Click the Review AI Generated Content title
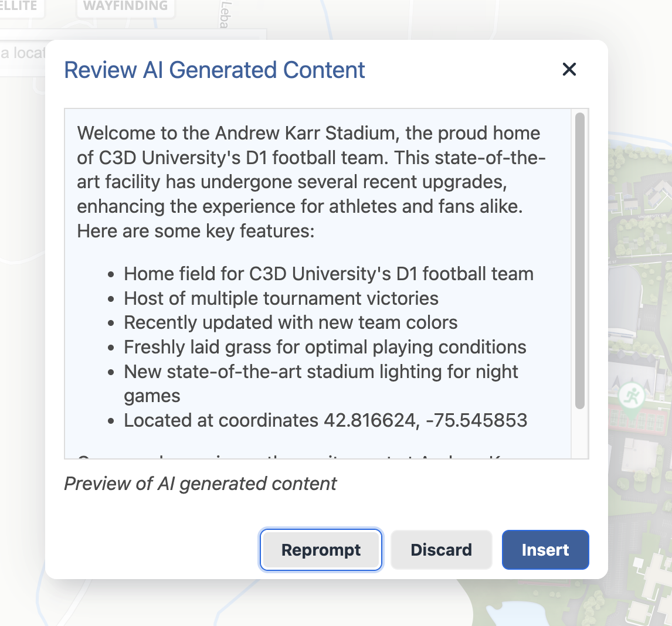This screenshot has height=626, width=672. 214,69
